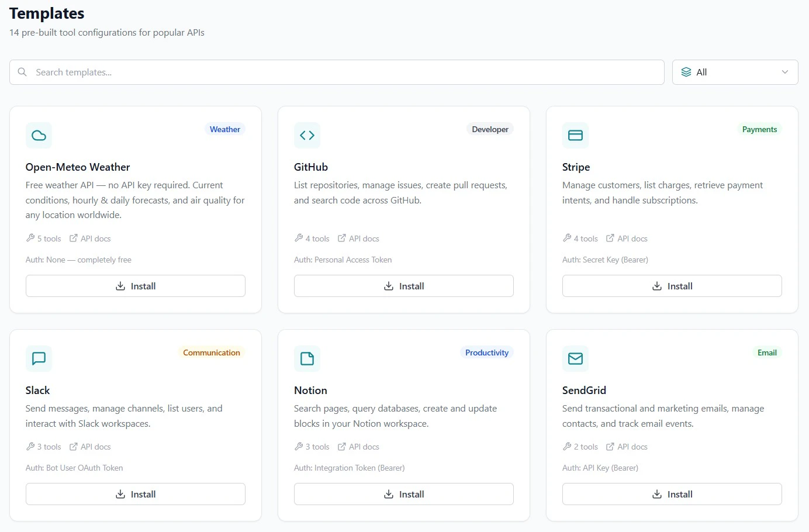Click the Email category badge
The image size is (809, 532).
[767, 353]
